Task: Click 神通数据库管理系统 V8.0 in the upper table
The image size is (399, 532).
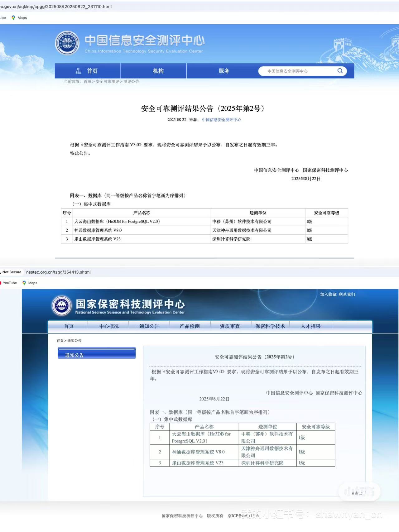Action: pos(98,230)
